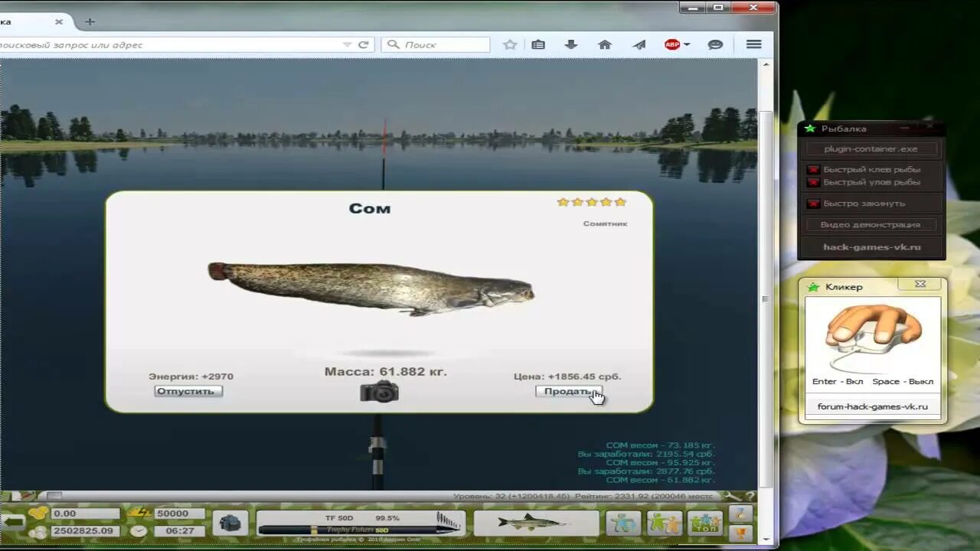980x551 pixels.
Task: Follow forum-hack-games-vk.ru link in Кликер
Action: click(x=873, y=407)
